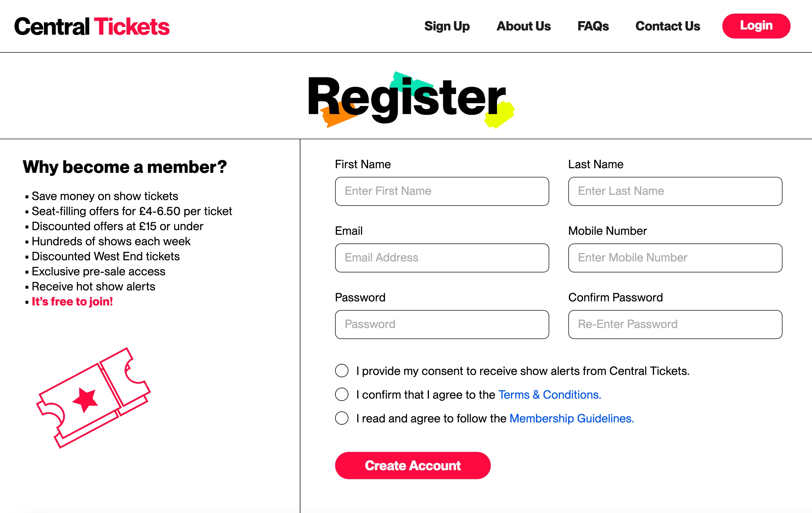Tick the Terms & Conditions agreement checkbox
The width and height of the screenshot is (812, 513).
(341, 394)
